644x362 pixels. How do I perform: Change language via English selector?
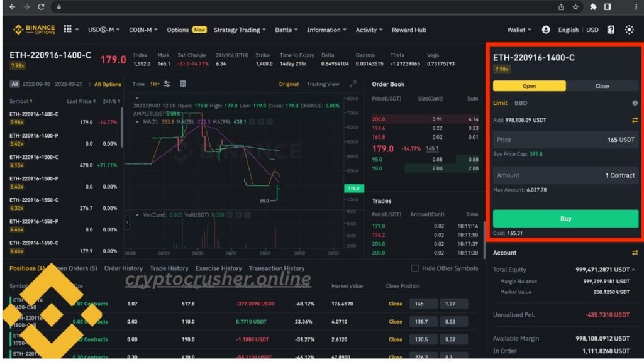(x=569, y=30)
